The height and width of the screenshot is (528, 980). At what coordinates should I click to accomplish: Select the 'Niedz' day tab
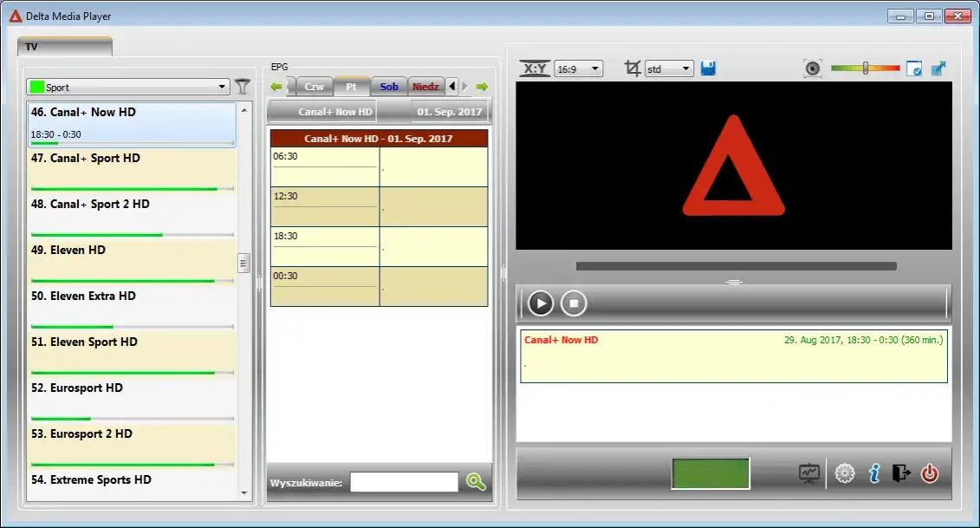click(425, 86)
